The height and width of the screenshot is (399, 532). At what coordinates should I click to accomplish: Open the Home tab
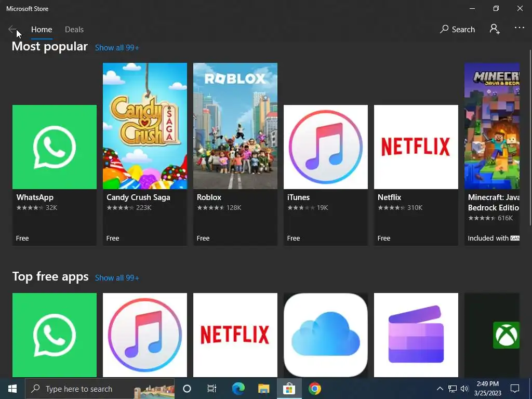(42, 30)
